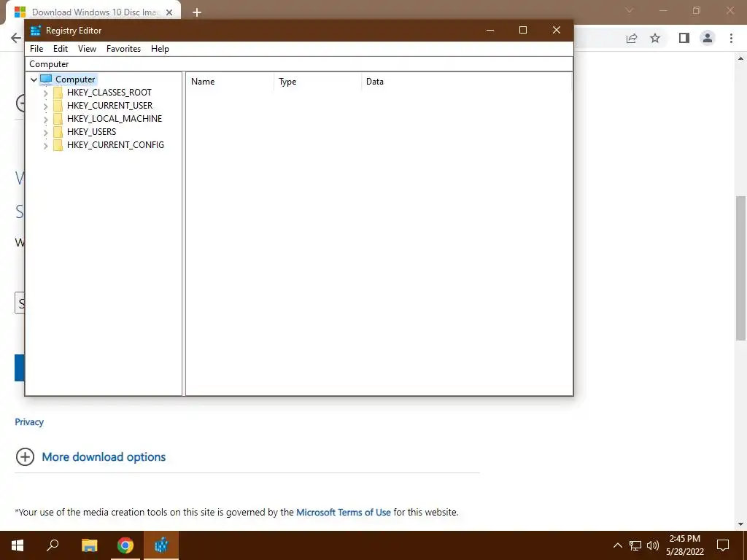Follow the Privacy link on the page
The height and width of the screenshot is (560, 747).
pyautogui.click(x=29, y=422)
